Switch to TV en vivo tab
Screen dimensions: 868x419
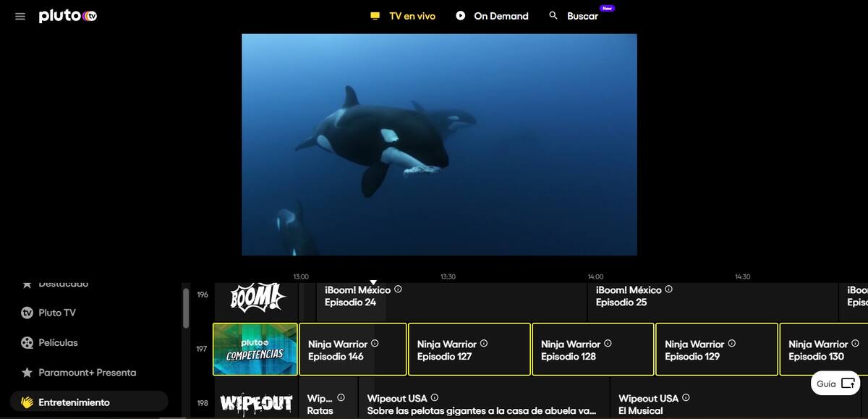coord(403,16)
